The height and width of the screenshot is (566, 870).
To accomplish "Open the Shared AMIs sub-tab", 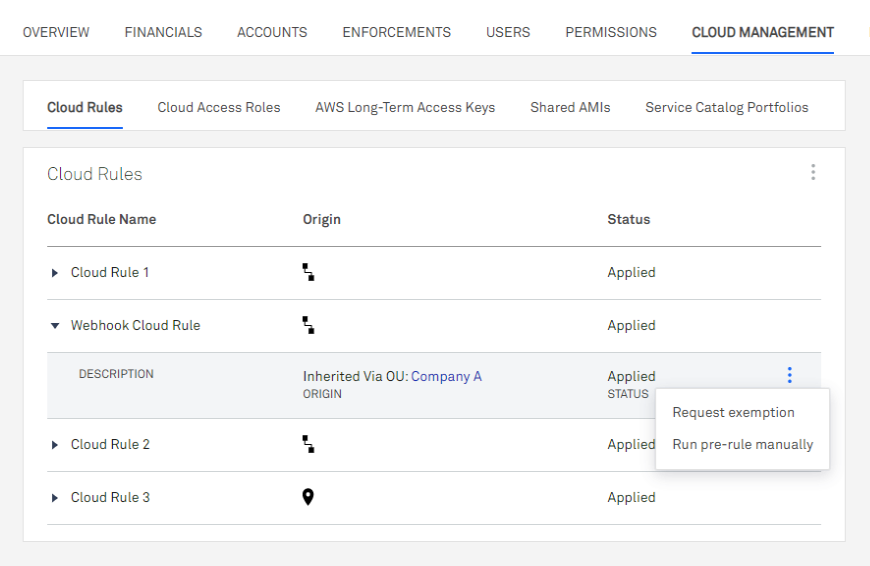I will click(570, 107).
